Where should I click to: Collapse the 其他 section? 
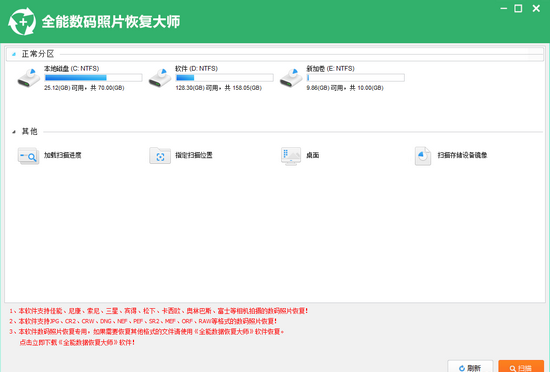coord(14,132)
